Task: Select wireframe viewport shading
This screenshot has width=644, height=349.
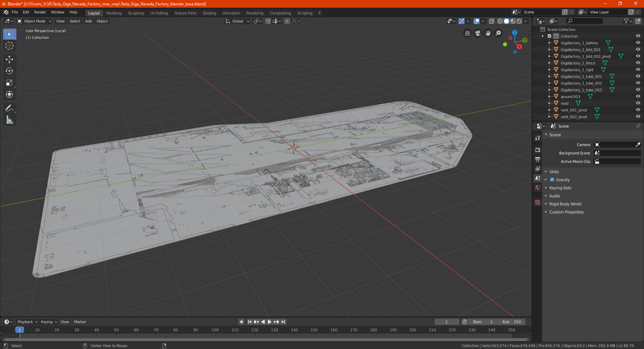Action: coord(500,21)
